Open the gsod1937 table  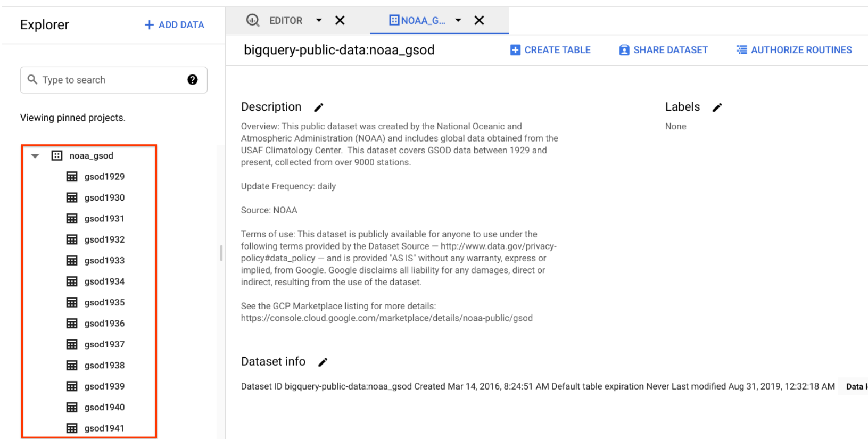pyautogui.click(x=104, y=344)
